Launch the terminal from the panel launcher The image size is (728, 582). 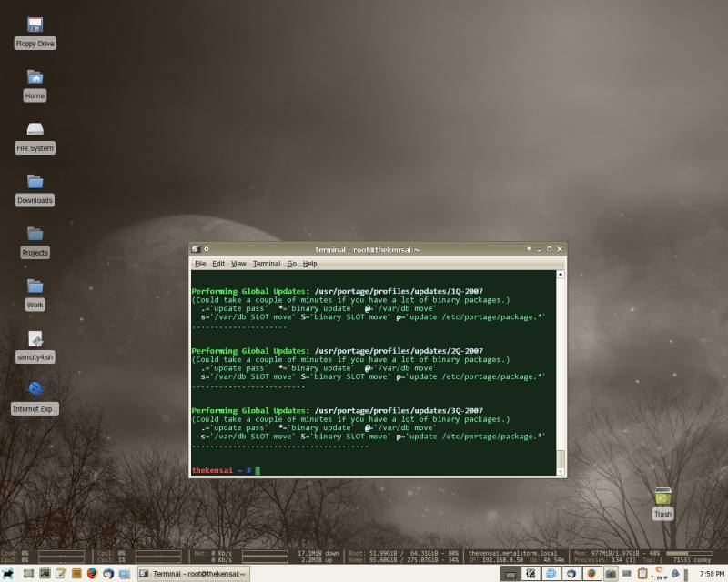(45, 574)
